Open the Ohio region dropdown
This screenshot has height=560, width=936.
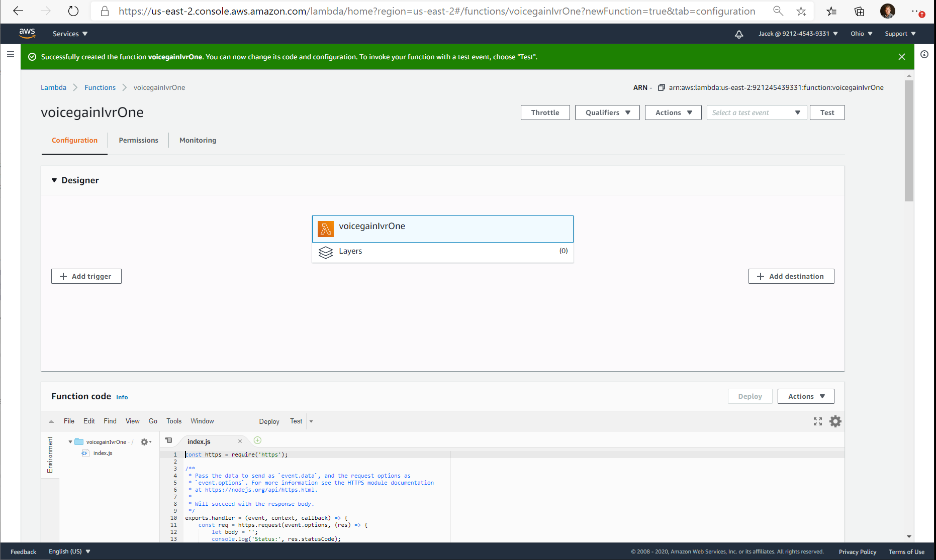[862, 34]
